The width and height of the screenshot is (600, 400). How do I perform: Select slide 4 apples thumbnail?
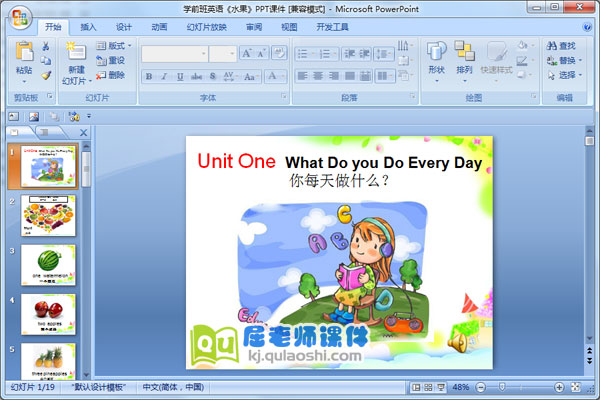point(48,314)
